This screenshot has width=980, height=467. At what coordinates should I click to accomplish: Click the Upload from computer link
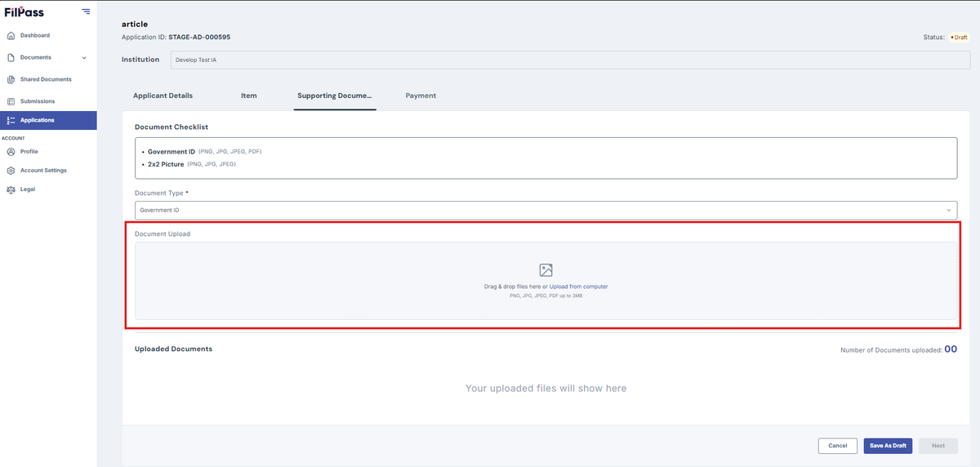[x=559, y=287]
